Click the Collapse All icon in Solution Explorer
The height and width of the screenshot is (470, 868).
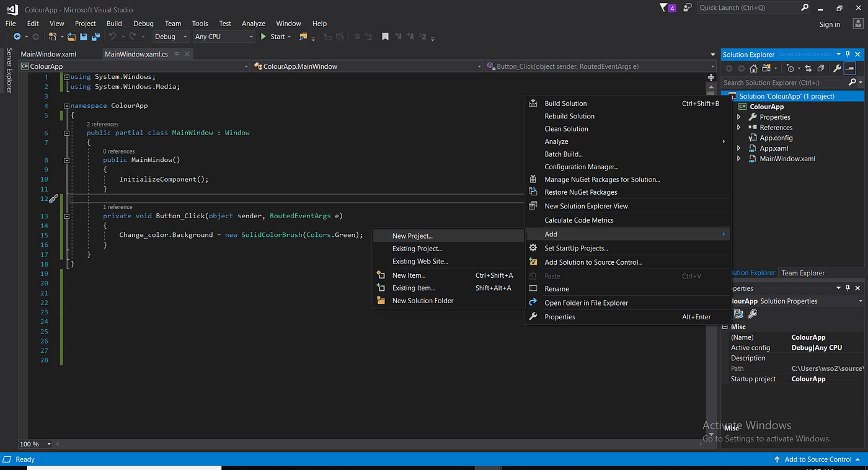click(821, 68)
